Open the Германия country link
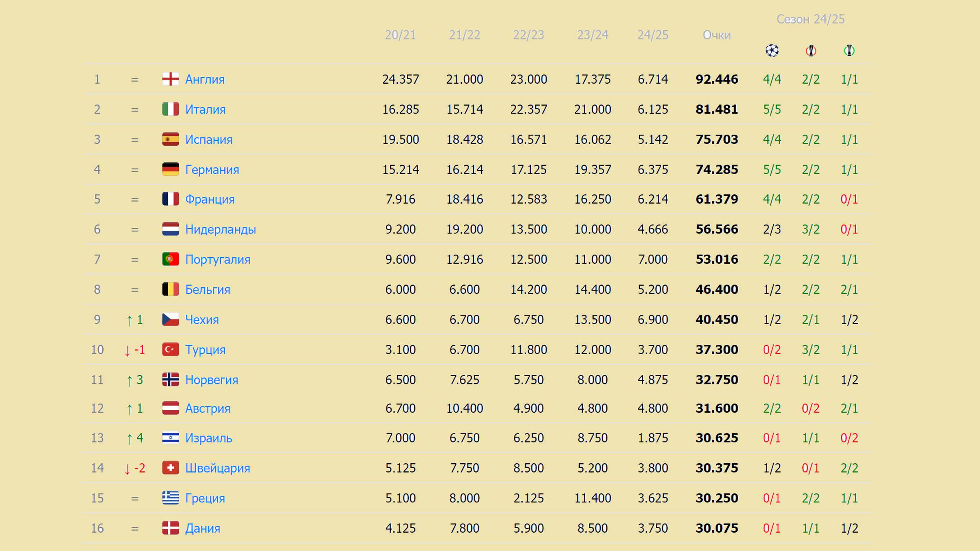The width and height of the screenshot is (980, 551). tap(212, 169)
